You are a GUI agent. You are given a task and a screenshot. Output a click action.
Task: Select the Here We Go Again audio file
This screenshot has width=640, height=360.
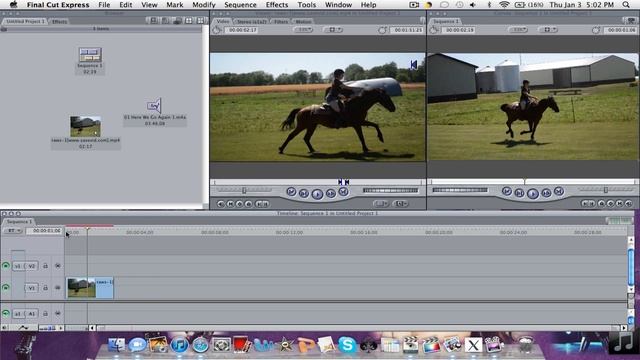(154, 106)
